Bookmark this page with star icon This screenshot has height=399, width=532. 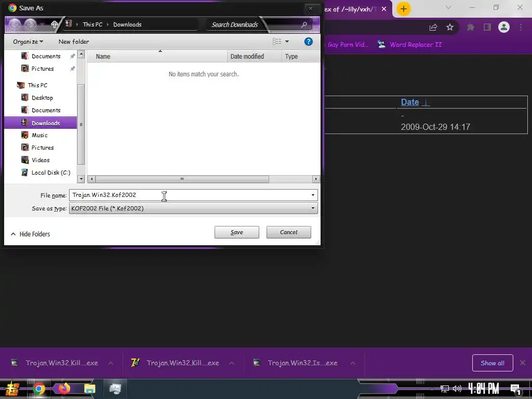pyautogui.click(x=450, y=27)
